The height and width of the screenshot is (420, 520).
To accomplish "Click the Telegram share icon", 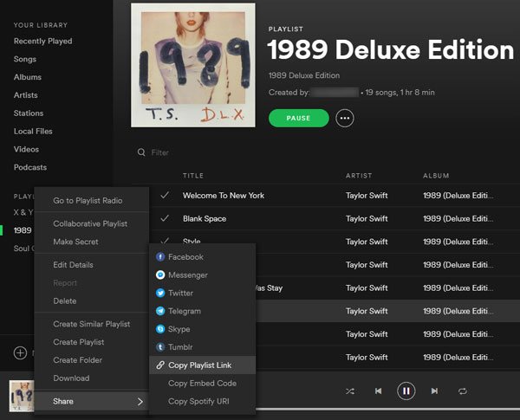I will [160, 311].
